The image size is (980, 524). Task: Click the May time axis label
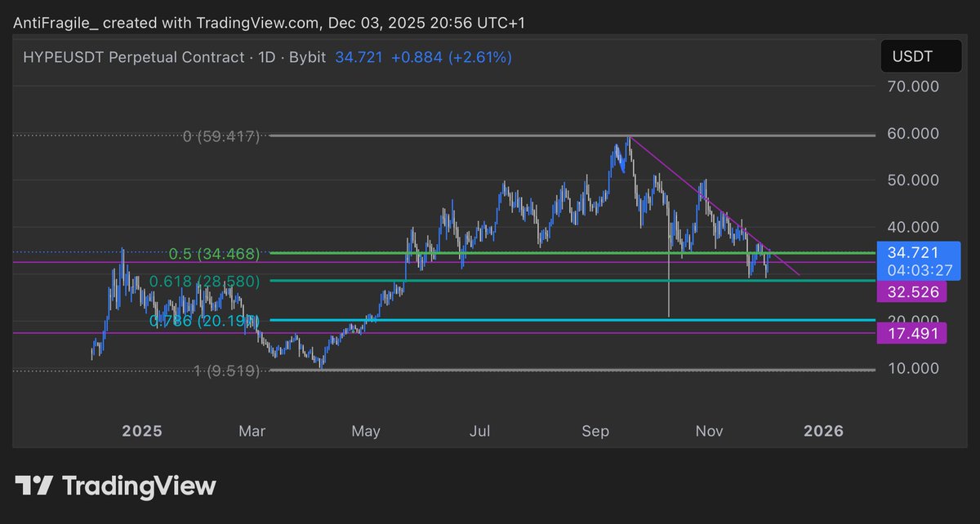366,430
